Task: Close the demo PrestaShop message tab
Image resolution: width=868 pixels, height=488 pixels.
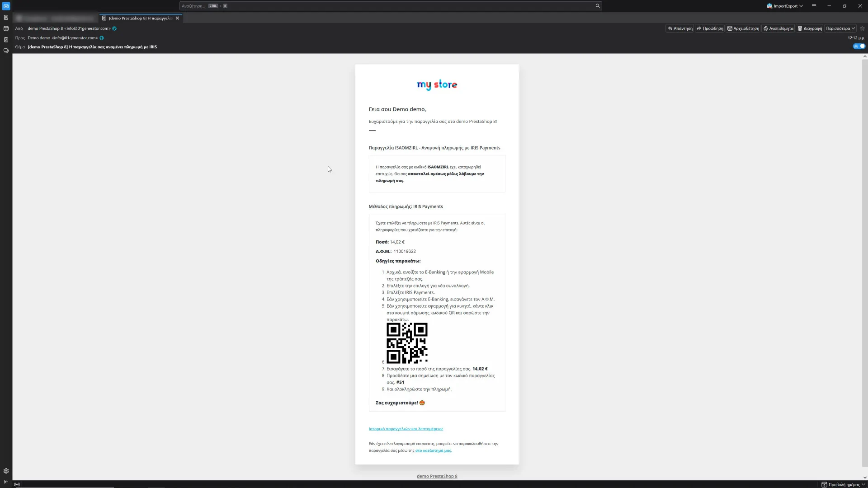Action: (178, 19)
